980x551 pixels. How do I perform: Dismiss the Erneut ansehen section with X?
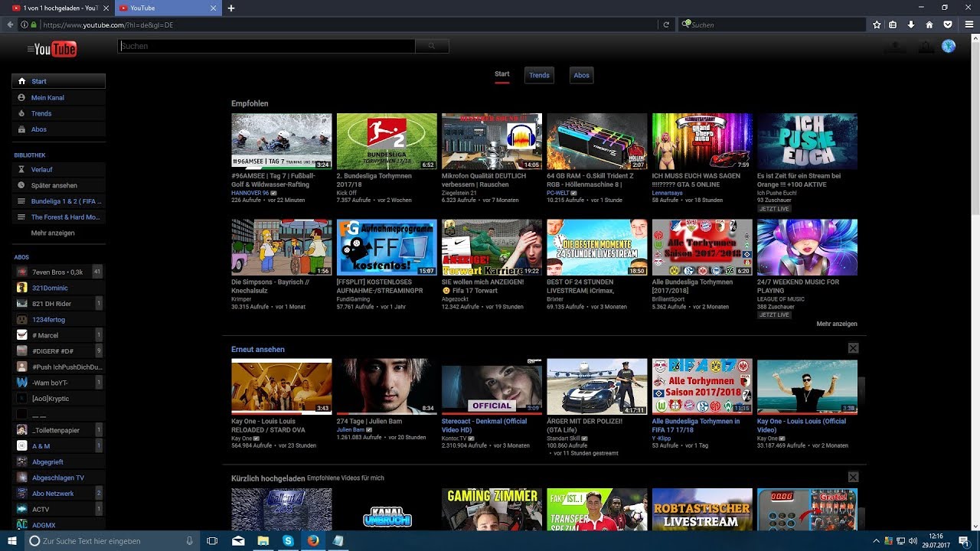tap(853, 348)
